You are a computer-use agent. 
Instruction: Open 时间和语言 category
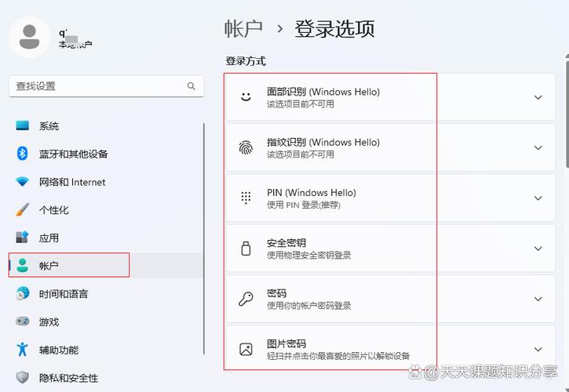[x=106, y=293]
